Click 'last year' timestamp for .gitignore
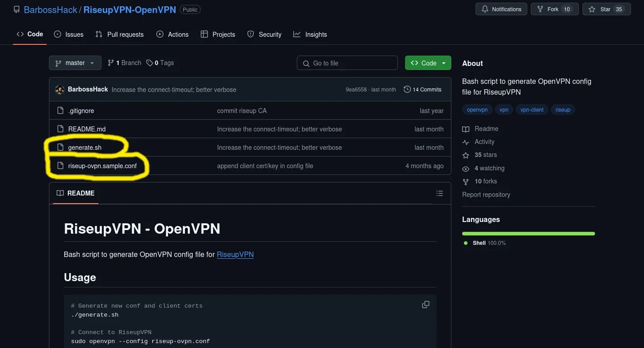 coord(432,111)
